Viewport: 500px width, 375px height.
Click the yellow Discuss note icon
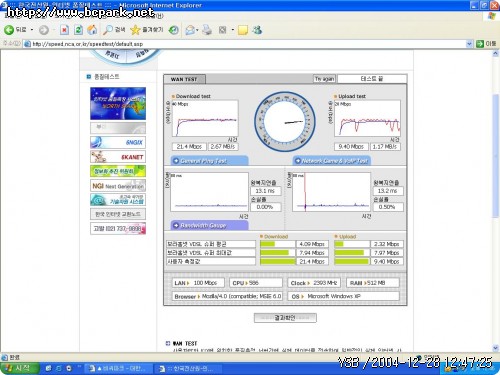(243, 30)
